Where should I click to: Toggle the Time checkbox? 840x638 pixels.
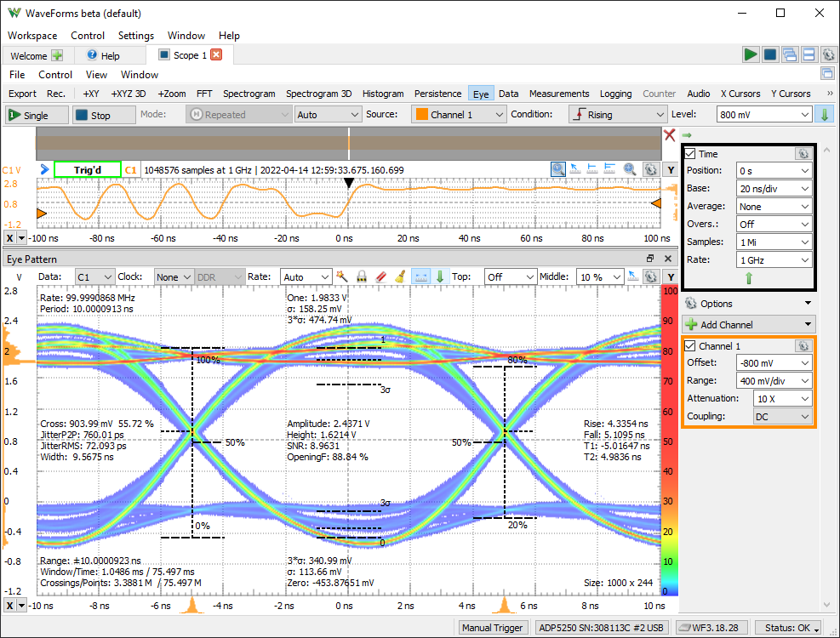pyautogui.click(x=690, y=154)
